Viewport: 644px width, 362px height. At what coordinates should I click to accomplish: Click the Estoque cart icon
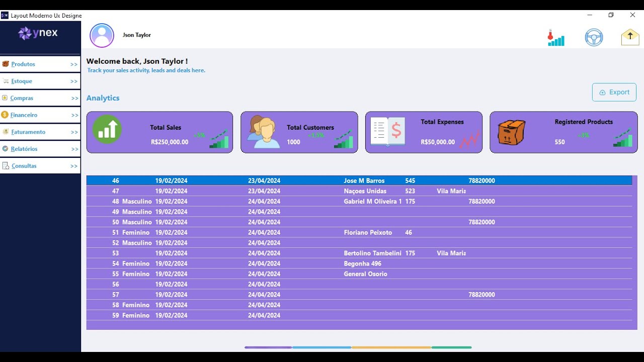click(6, 81)
